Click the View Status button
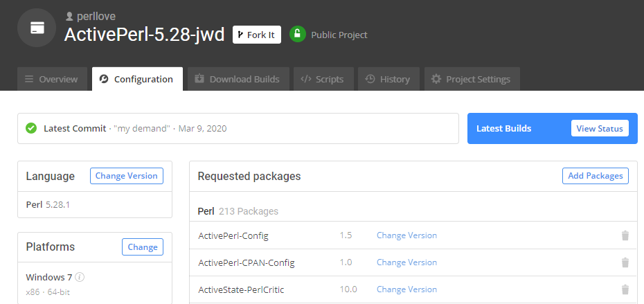 click(x=600, y=128)
